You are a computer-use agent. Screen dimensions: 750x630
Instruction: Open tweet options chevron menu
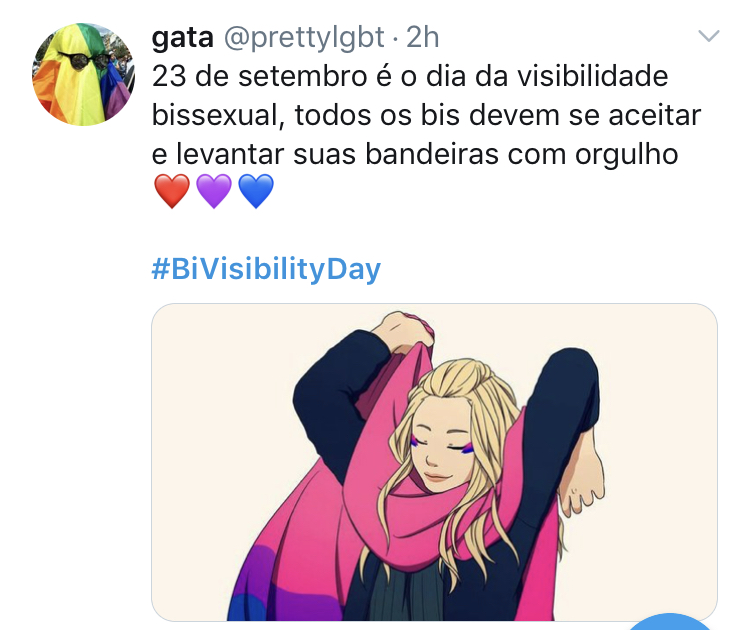pyautogui.click(x=708, y=36)
